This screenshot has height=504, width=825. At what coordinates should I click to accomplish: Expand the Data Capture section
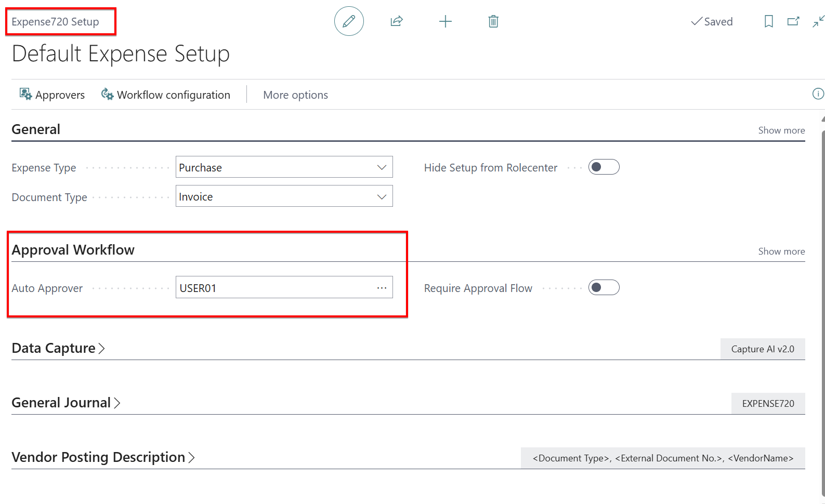58,348
